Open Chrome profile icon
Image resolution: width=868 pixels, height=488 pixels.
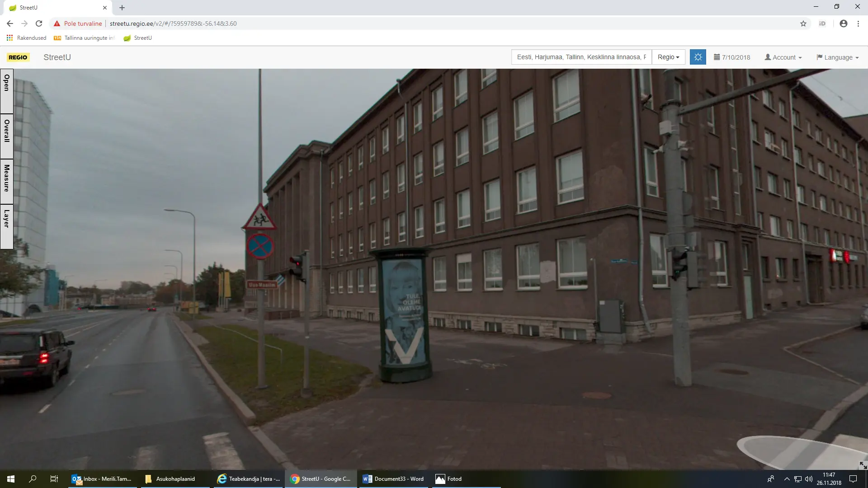pos(843,23)
